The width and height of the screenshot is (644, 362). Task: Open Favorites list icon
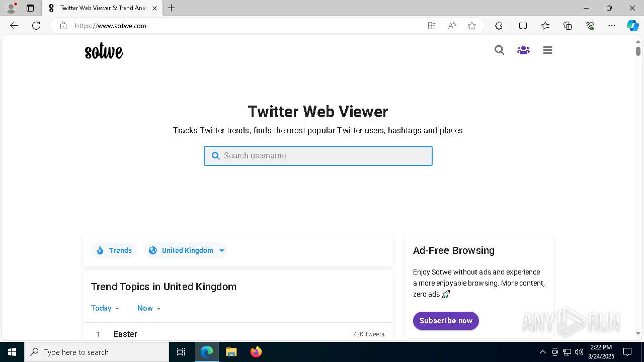pyautogui.click(x=545, y=26)
